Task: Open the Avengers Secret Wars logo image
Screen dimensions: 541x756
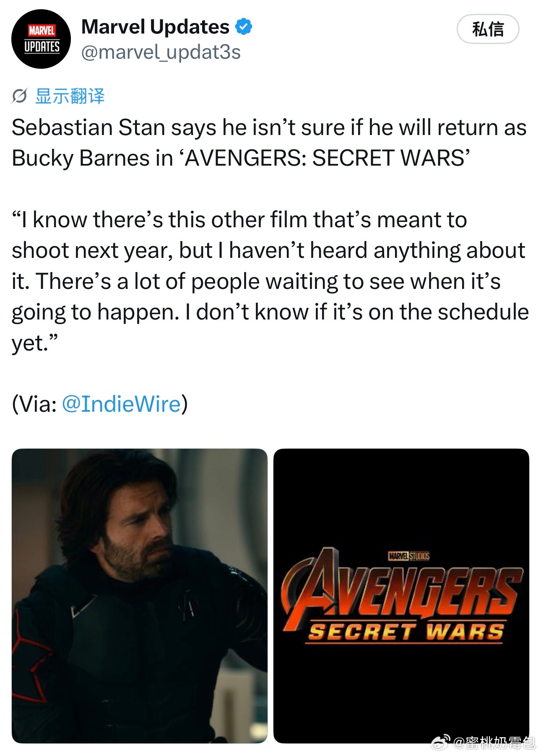Action: 401,595
